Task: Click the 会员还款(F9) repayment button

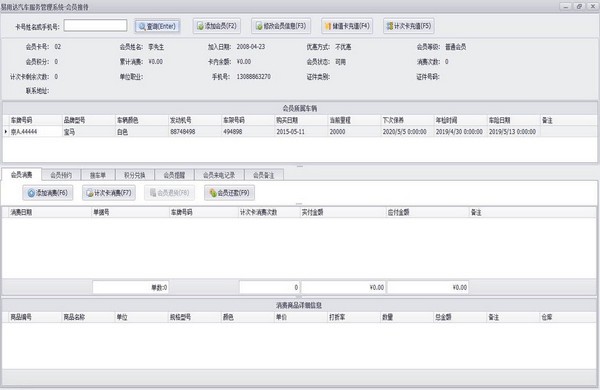Action: tap(230, 193)
